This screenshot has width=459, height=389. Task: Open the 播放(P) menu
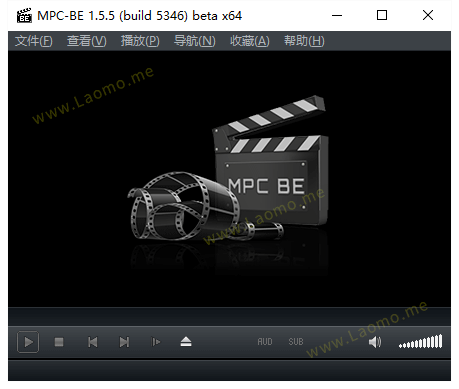pos(140,41)
